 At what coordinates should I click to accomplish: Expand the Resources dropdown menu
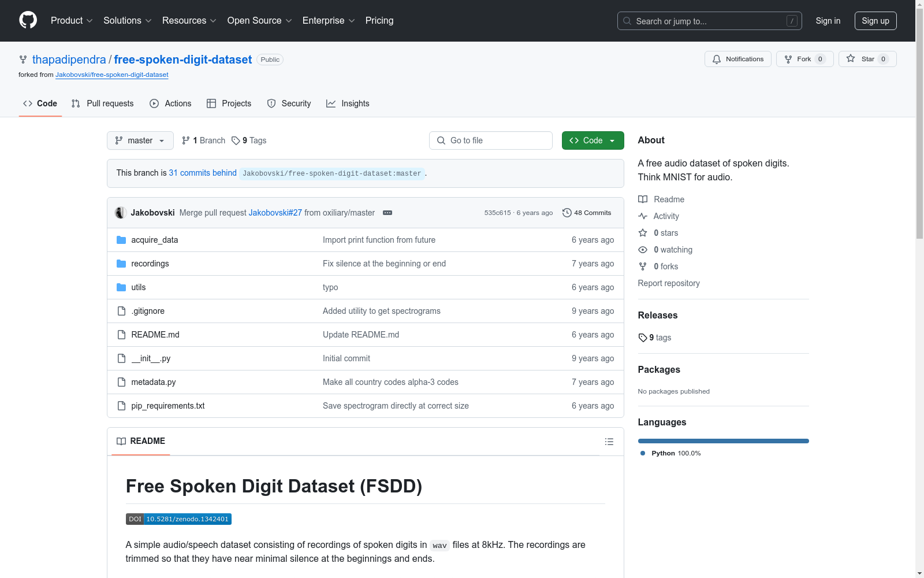(x=189, y=21)
